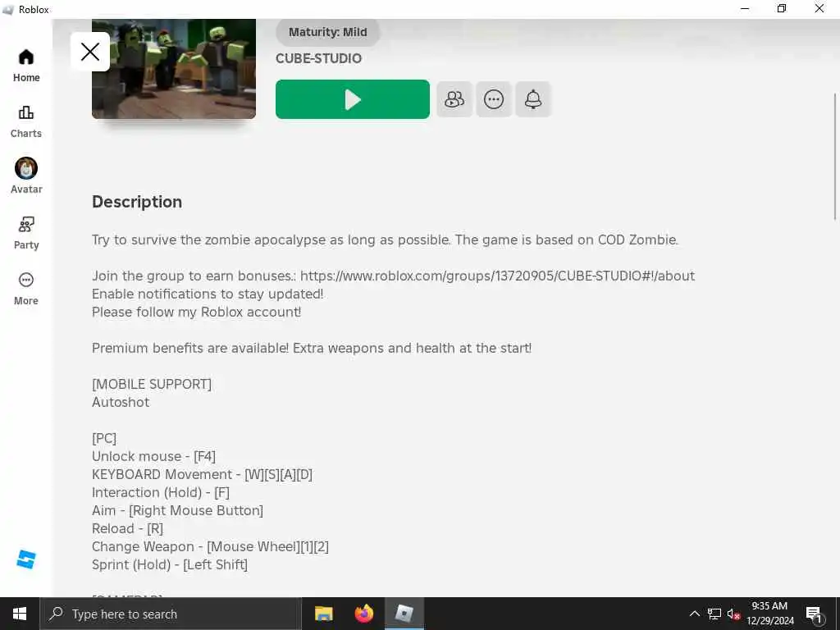The width and height of the screenshot is (840, 630).
Task: Open the three-dot options button beside Play
Action: [493, 99]
